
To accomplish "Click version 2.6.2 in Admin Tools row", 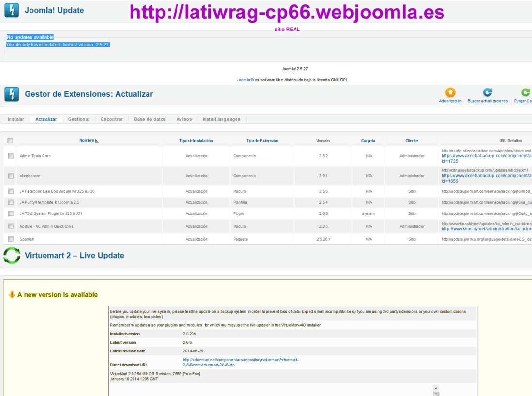I will point(324,156).
